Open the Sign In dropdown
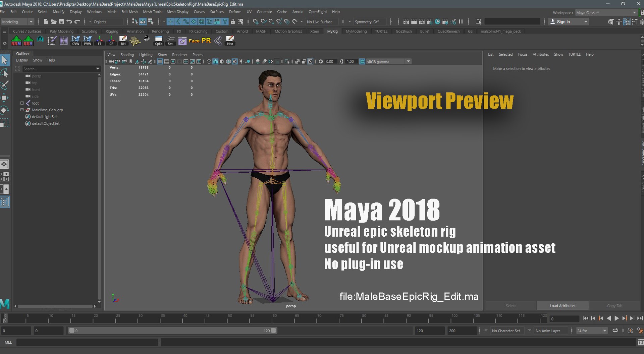Image resolution: width=644 pixels, height=354 pixels. tap(569, 22)
